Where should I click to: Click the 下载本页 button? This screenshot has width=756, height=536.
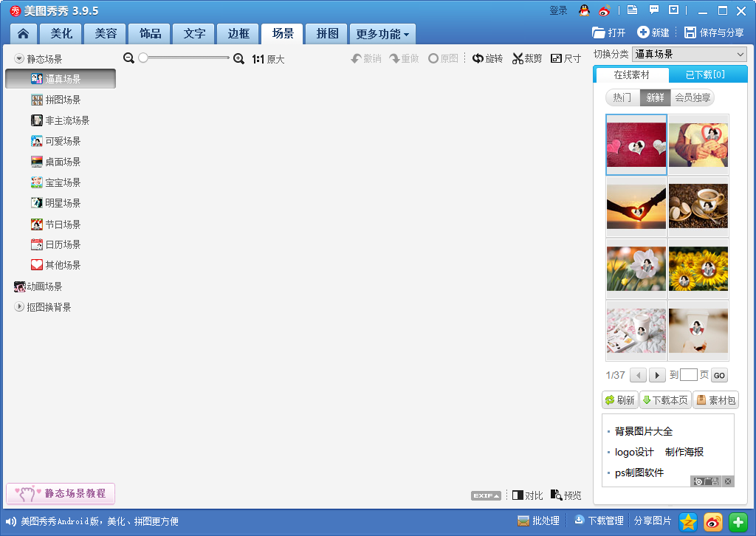[x=665, y=400]
